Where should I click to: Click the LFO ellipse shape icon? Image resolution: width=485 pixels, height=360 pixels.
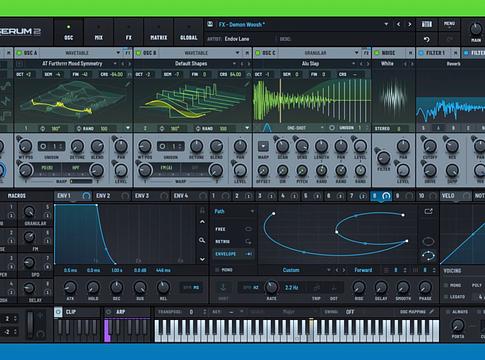pos(428,241)
